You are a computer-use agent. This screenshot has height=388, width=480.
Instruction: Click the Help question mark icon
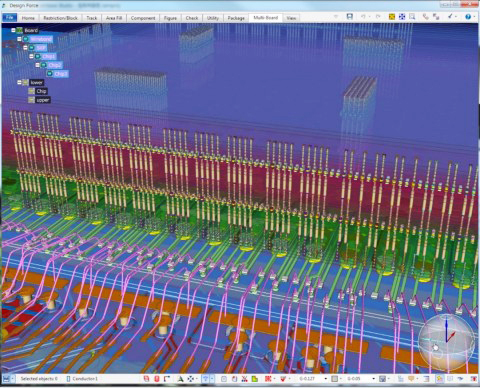(468, 17)
